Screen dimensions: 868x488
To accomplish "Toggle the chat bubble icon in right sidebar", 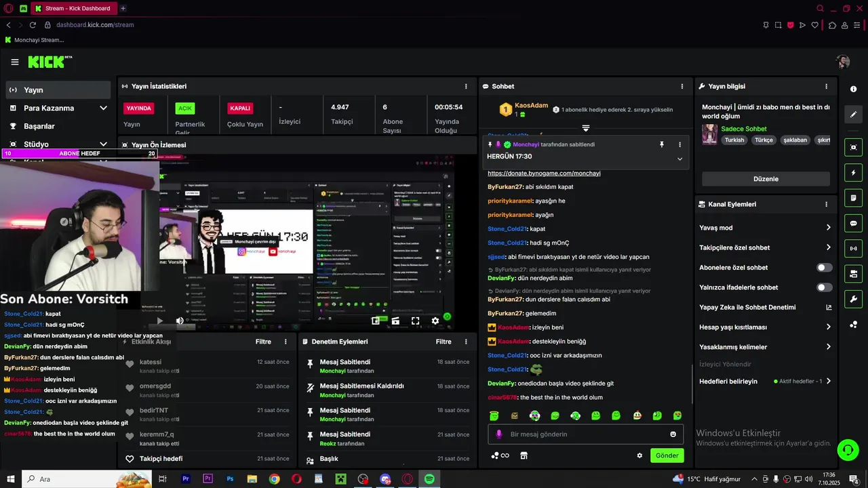I will click(853, 223).
